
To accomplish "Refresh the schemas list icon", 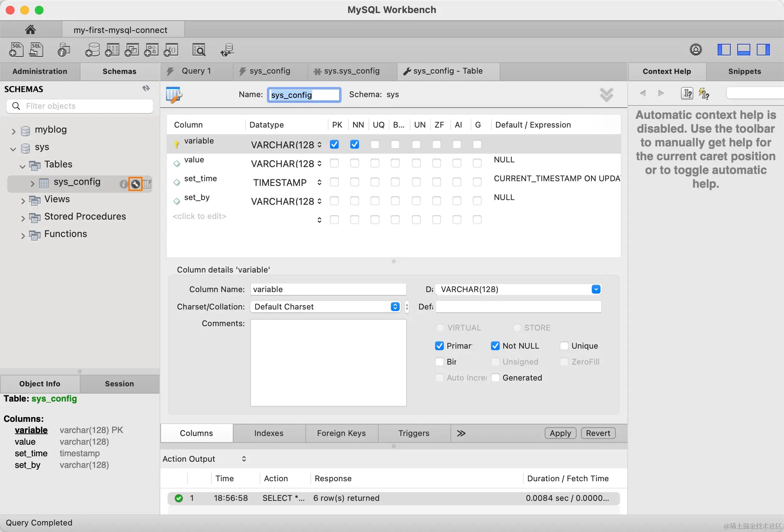I will pyautogui.click(x=146, y=88).
